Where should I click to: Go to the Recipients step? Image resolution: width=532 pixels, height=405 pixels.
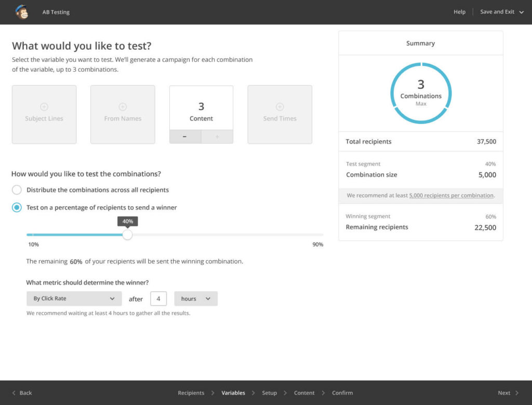[x=191, y=393]
